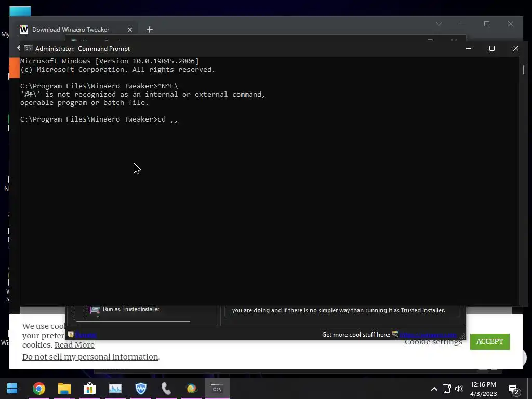Click the Command Prompt vertical scrollbar thumb

coord(524,70)
